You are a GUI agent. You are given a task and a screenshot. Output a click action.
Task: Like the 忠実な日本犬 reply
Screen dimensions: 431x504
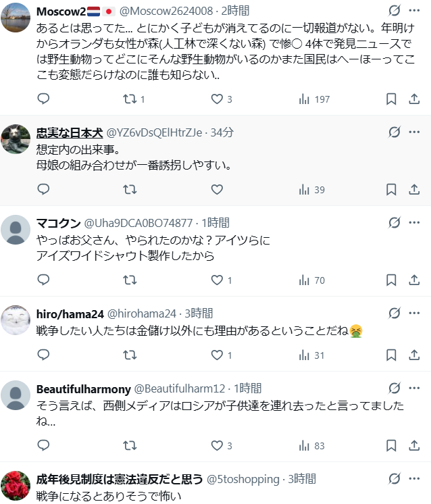click(x=217, y=190)
